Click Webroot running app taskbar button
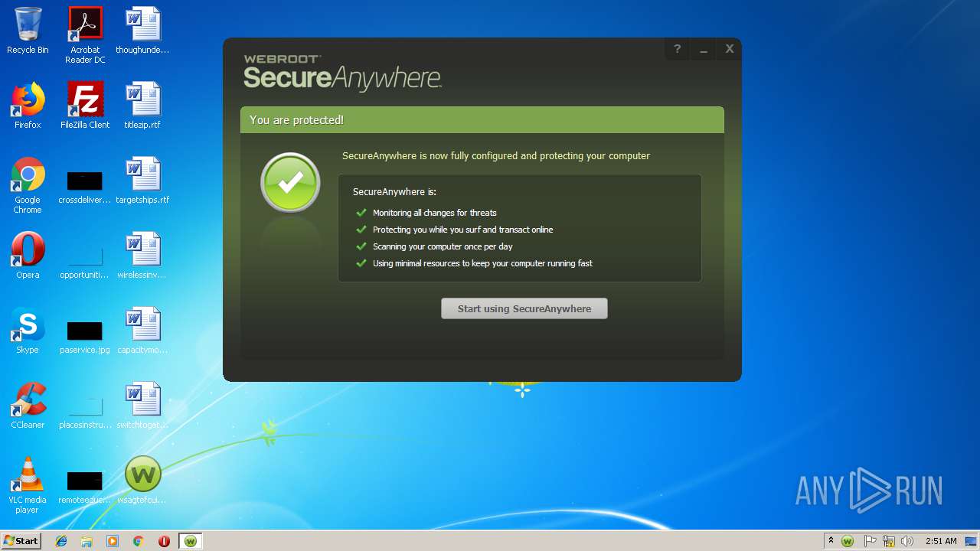 (x=191, y=541)
